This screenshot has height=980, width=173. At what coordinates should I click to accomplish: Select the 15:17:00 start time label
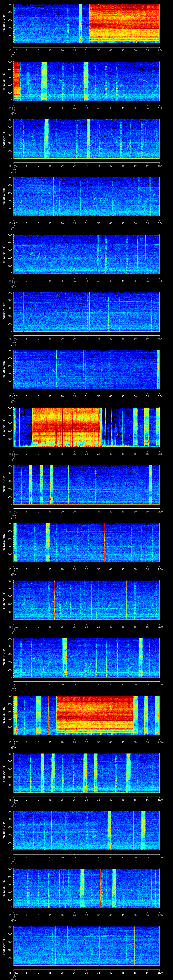coord(14,972)
